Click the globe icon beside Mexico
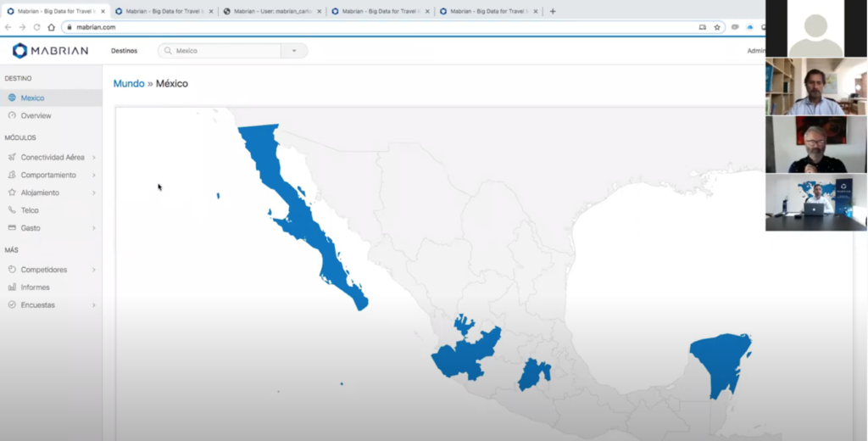This screenshot has width=868, height=441. (x=12, y=98)
